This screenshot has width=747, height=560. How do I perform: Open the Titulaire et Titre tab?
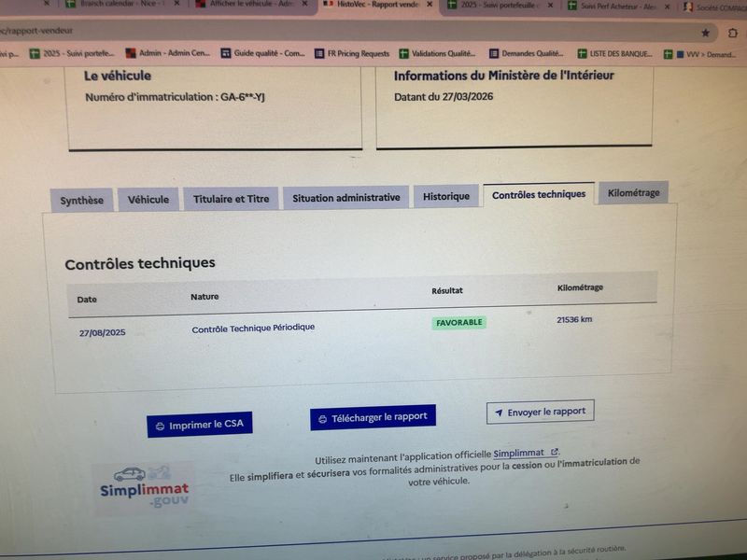[x=231, y=199]
